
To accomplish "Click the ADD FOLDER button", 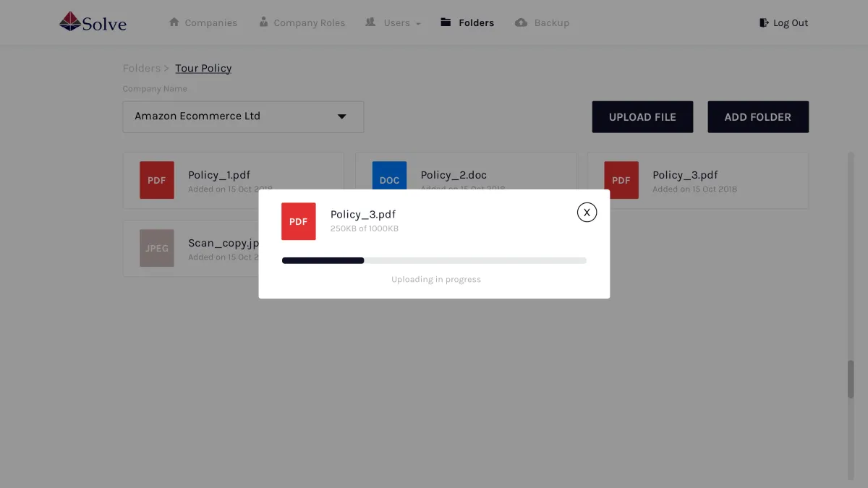I will [757, 117].
